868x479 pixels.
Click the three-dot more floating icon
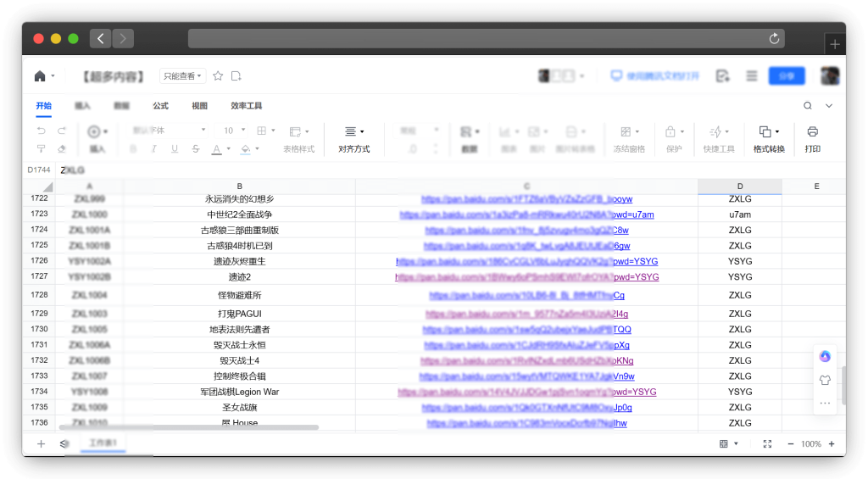tap(825, 404)
